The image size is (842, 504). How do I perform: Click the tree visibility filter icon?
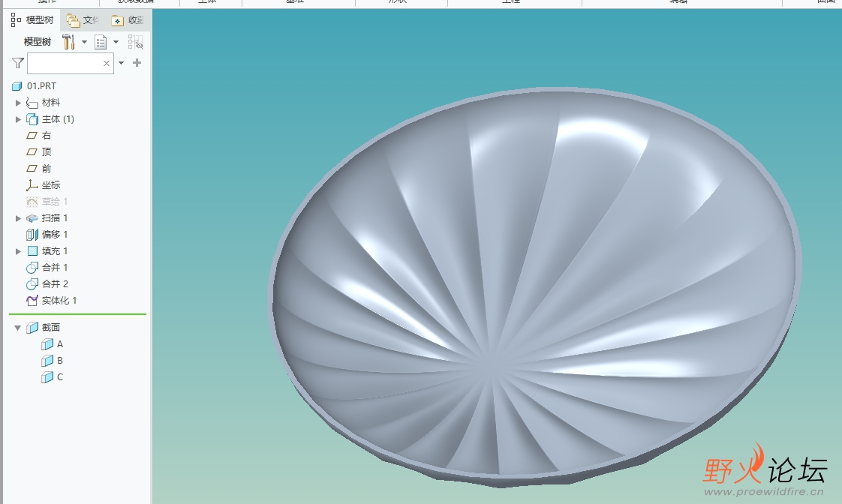click(x=135, y=42)
